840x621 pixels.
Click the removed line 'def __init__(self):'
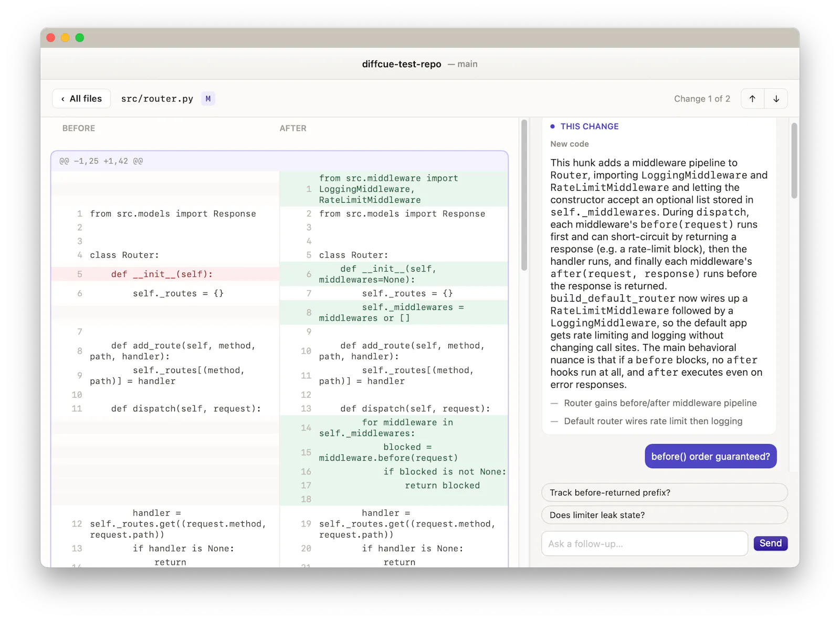165,274
